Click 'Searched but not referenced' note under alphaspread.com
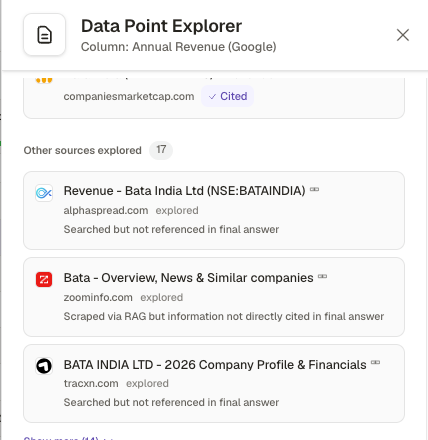The image size is (428, 440). (171, 229)
